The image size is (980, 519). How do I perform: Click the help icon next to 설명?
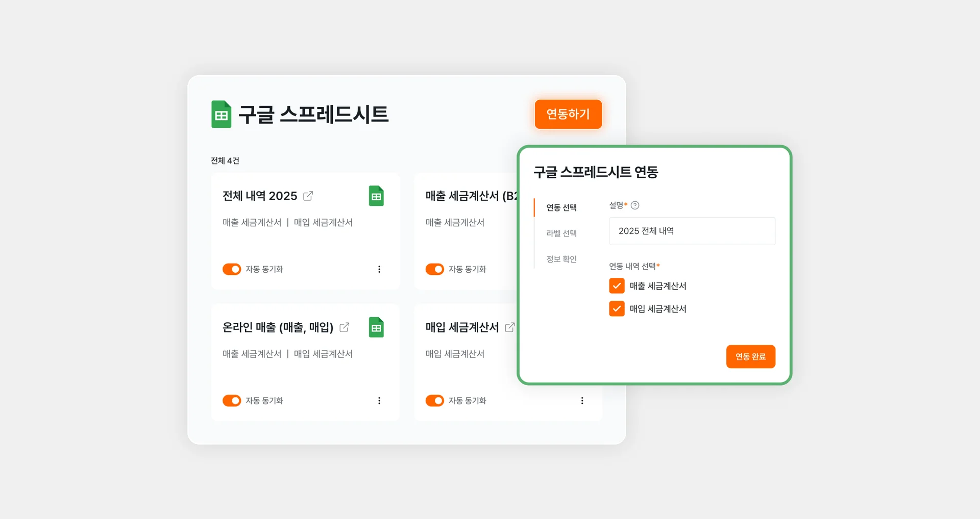pyautogui.click(x=635, y=205)
